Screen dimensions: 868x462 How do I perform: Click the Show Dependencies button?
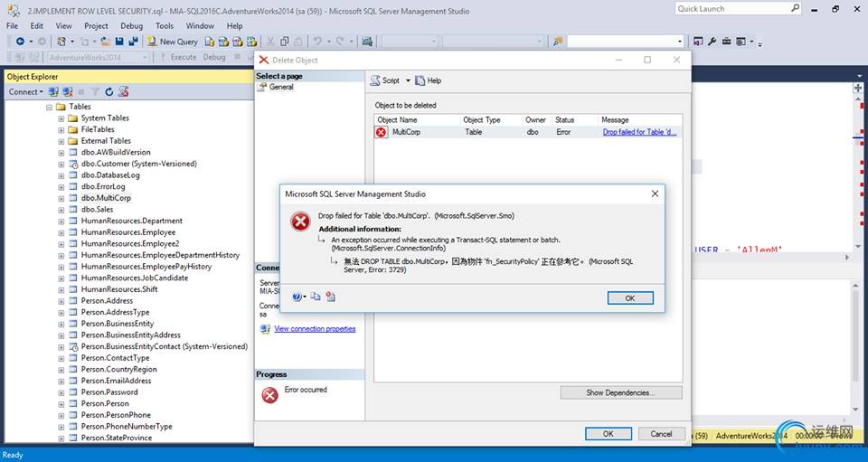[x=621, y=393]
